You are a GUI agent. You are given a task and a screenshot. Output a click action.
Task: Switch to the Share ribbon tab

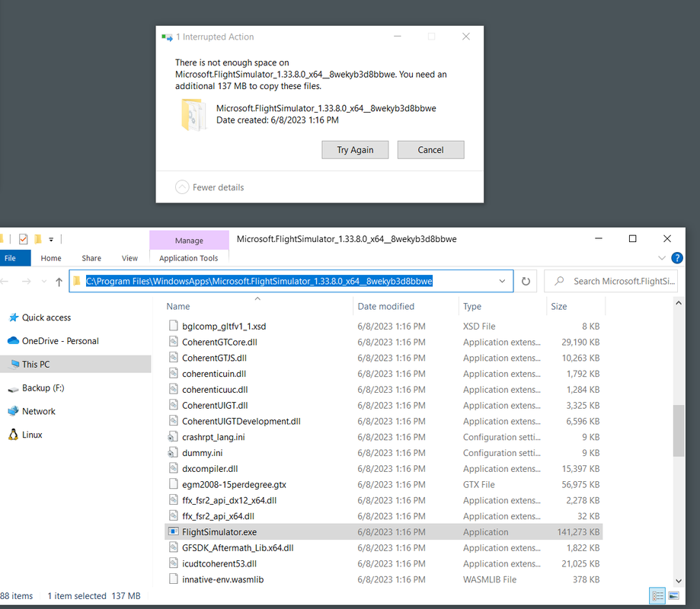(x=91, y=258)
